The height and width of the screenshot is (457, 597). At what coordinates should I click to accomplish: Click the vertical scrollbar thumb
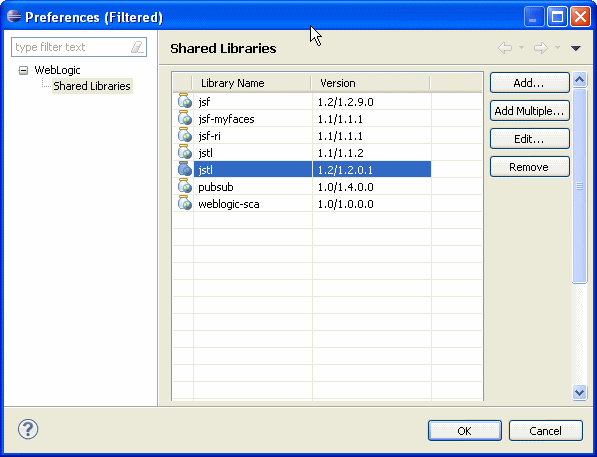pyautogui.click(x=579, y=185)
